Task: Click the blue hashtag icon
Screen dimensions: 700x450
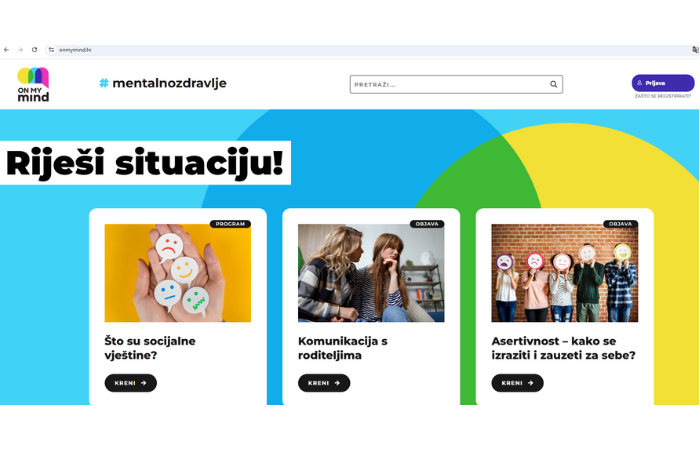Action: (104, 83)
